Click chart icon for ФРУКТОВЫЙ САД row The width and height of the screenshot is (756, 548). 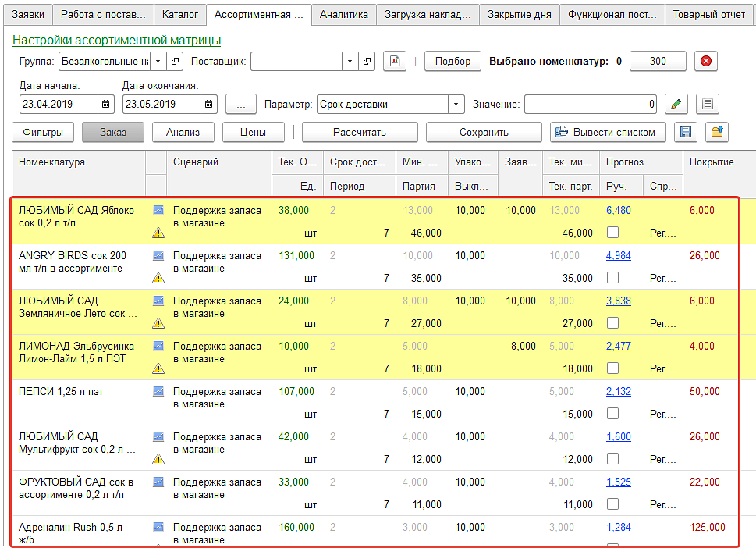pos(158,482)
